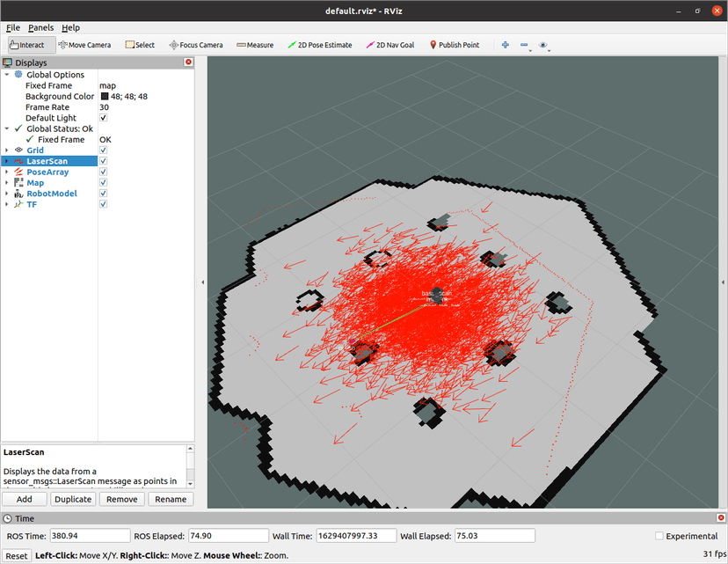Choose the Focus Camera tool
Screen dimensions: 728x564
click(x=195, y=45)
